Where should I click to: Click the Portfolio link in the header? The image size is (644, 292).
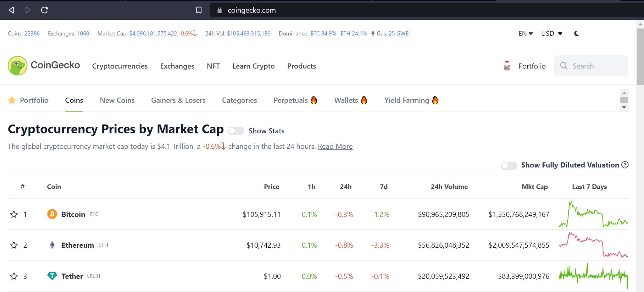point(532,66)
